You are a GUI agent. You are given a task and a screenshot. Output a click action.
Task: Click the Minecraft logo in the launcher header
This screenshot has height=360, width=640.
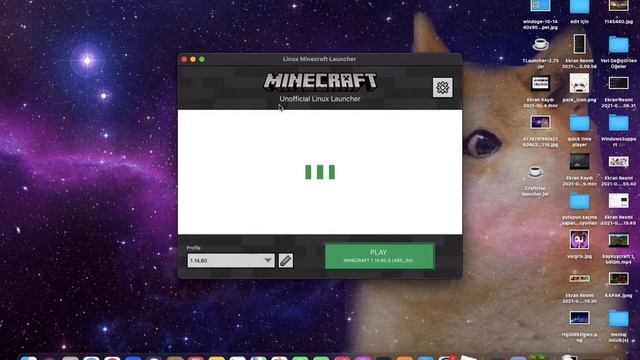(320, 81)
